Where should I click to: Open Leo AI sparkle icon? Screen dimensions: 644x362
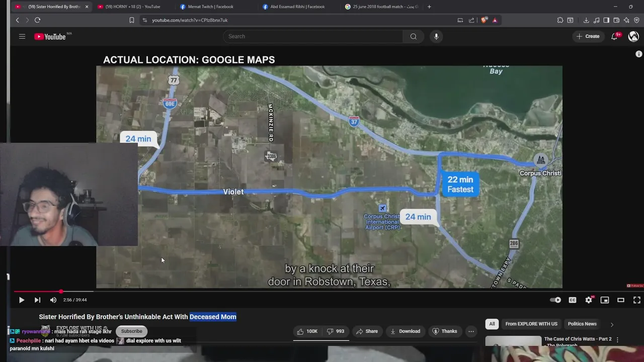tap(626, 20)
